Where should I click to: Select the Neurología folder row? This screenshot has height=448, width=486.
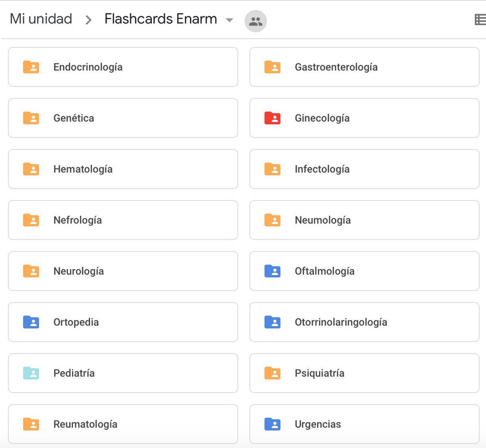pos(123,271)
